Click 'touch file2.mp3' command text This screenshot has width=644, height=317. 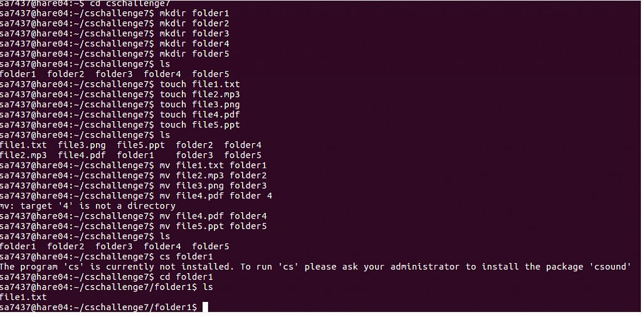pyautogui.click(x=199, y=95)
